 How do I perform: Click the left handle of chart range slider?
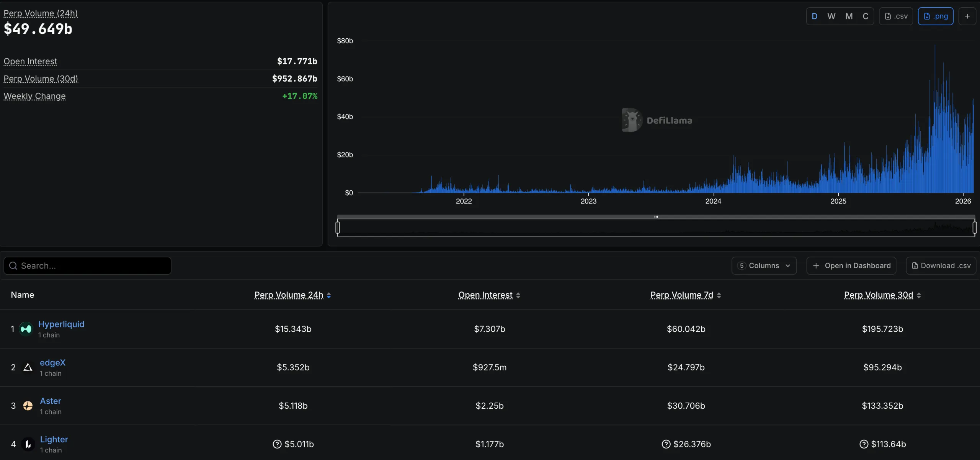click(337, 227)
